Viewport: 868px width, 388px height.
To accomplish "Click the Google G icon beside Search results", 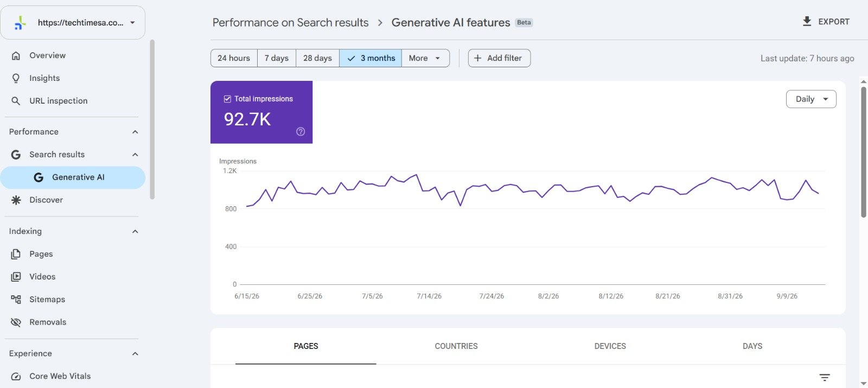I will coord(16,155).
